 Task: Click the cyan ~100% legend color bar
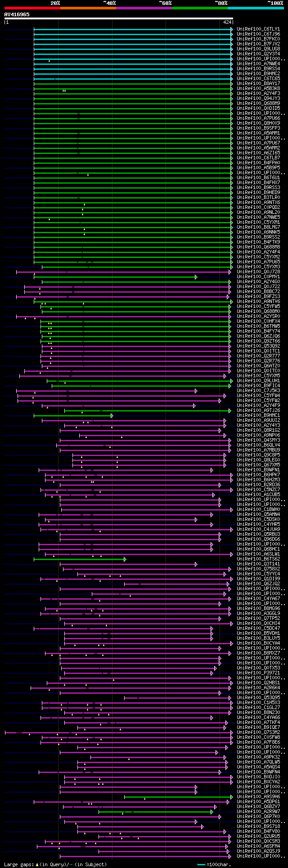(x=256, y=8)
